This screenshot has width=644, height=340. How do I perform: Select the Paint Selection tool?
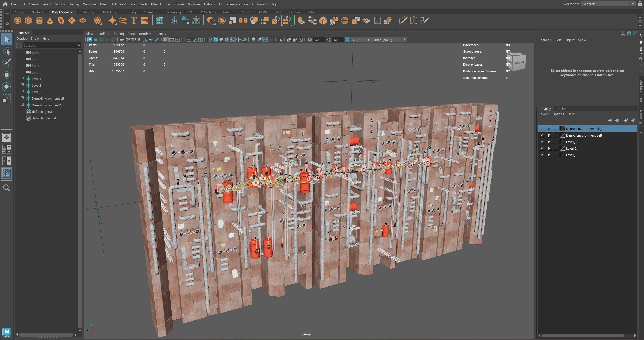(x=7, y=63)
